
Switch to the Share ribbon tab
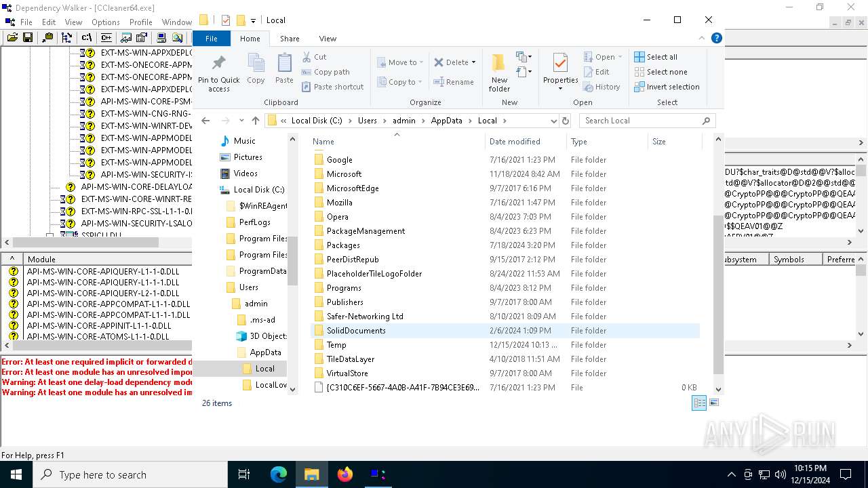290,39
